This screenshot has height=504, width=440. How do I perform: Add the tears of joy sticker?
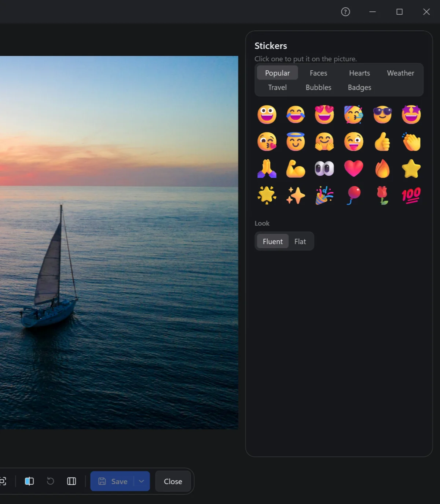pos(296,115)
